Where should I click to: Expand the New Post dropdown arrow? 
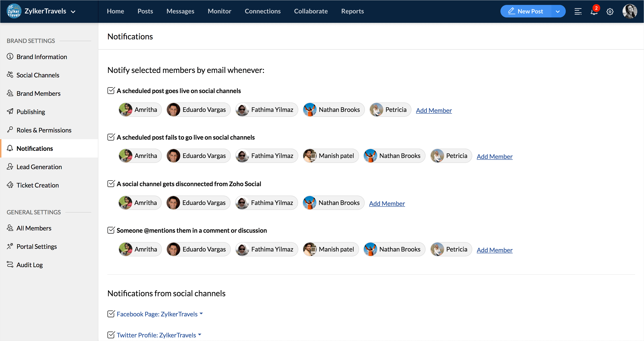[557, 11]
